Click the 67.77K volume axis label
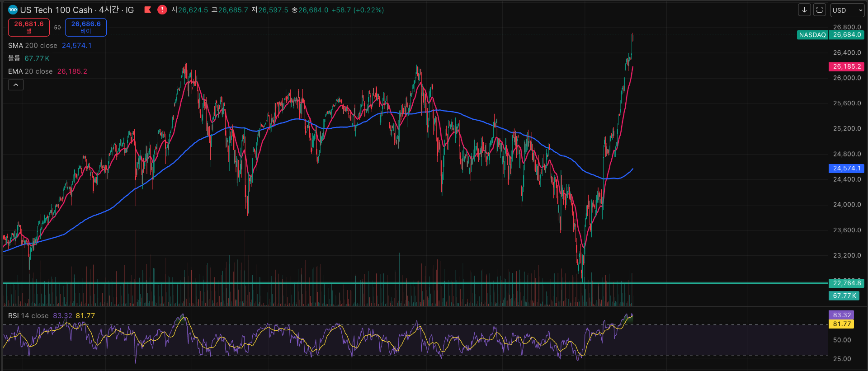The width and height of the screenshot is (868, 371). 844,296
